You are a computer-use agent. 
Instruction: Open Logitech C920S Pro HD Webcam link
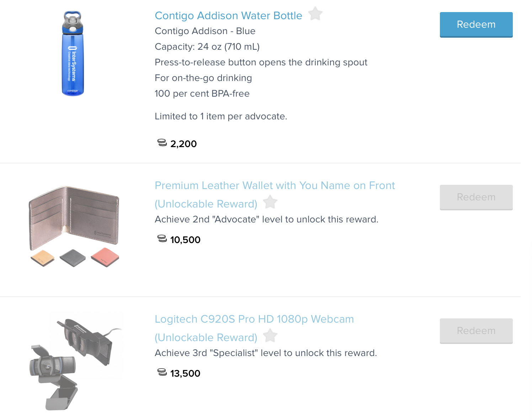click(x=254, y=319)
